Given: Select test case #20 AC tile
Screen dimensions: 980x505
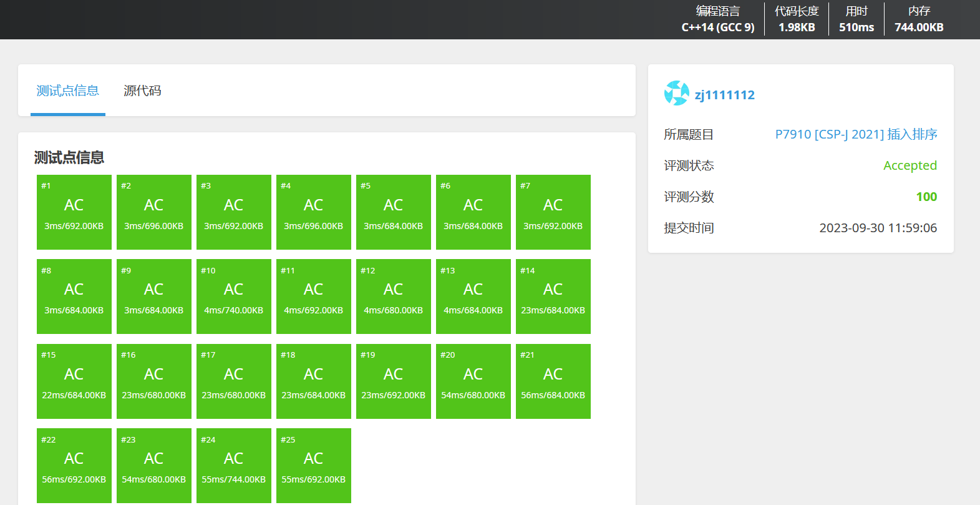Looking at the screenshot, I should [473, 381].
